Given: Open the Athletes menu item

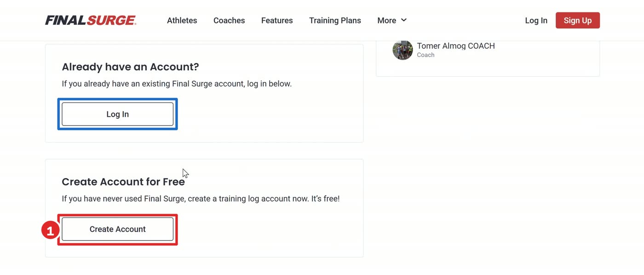Looking at the screenshot, I should coord(182,21).
